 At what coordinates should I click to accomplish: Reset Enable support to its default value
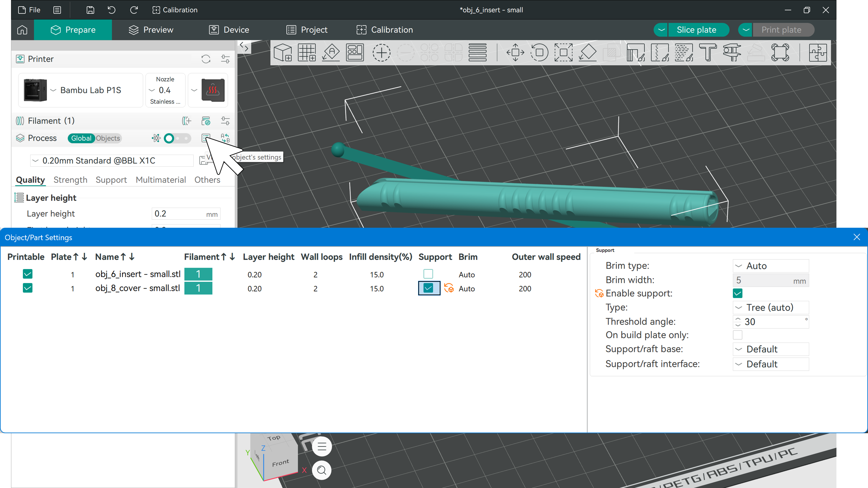599,293
